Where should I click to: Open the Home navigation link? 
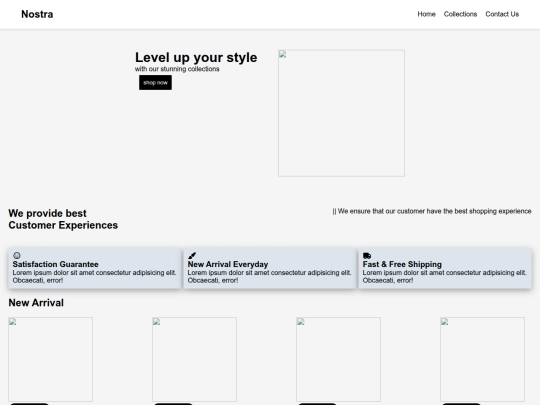click(426, 14)
